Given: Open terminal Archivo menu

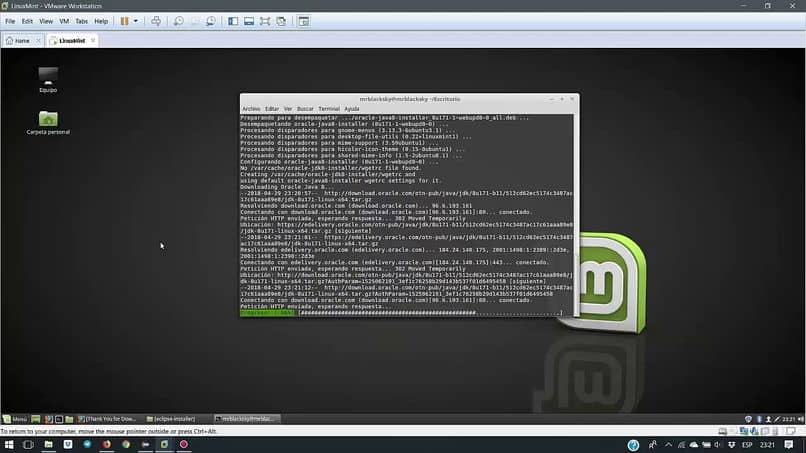Looking at the screenshot, I should (251, 108).
